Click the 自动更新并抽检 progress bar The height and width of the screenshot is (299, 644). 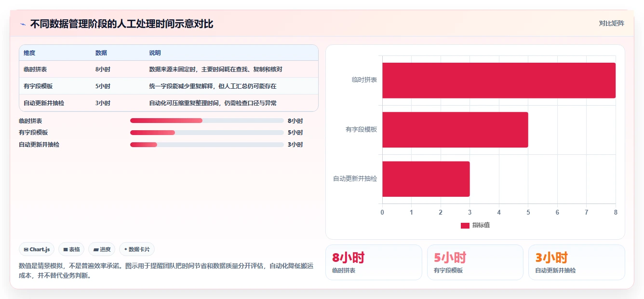[x=207, y=144]
